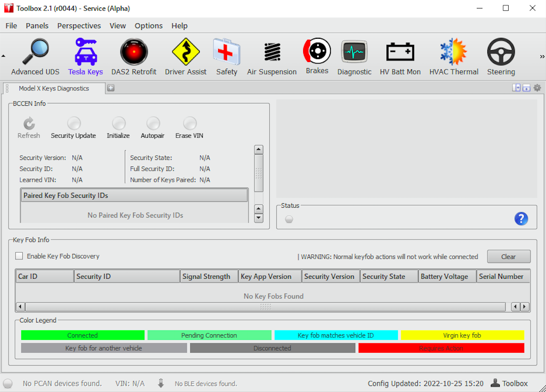
Task: Open the HVAC Thermal panel
Action: [x=453, y=55]
